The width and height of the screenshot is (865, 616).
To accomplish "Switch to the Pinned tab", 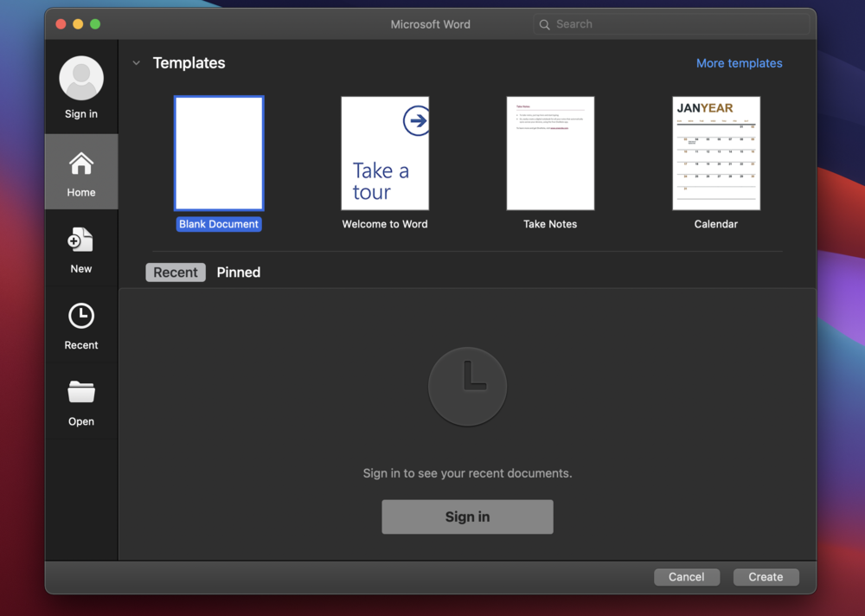I will 238,273.
